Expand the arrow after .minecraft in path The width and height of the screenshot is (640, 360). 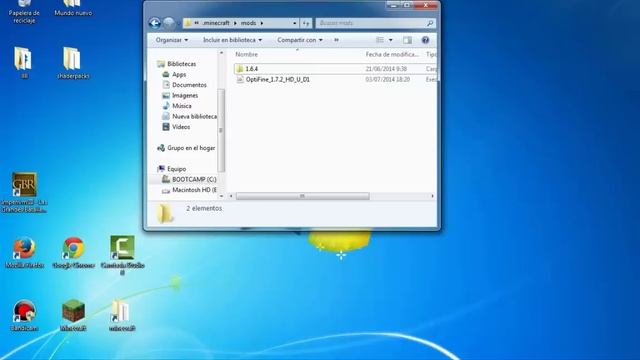(235, 23)
